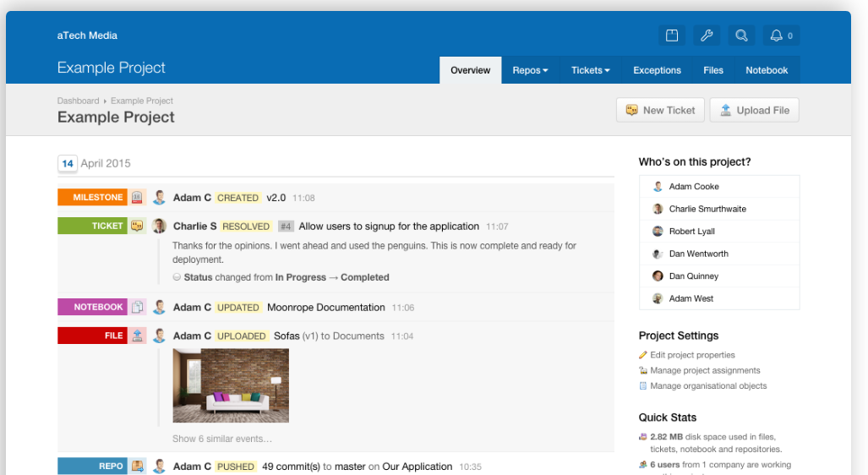Click the #4 ticket number badge

[286, 227]
